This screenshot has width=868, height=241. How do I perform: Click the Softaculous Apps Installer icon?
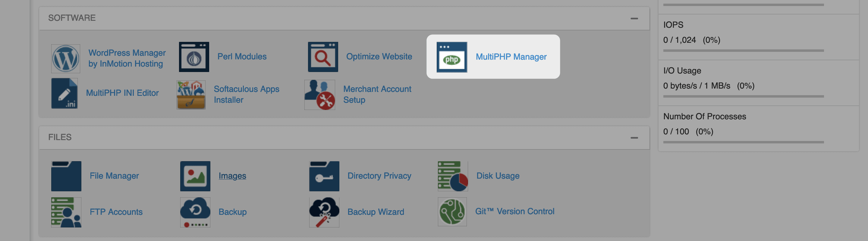(191, 95)
